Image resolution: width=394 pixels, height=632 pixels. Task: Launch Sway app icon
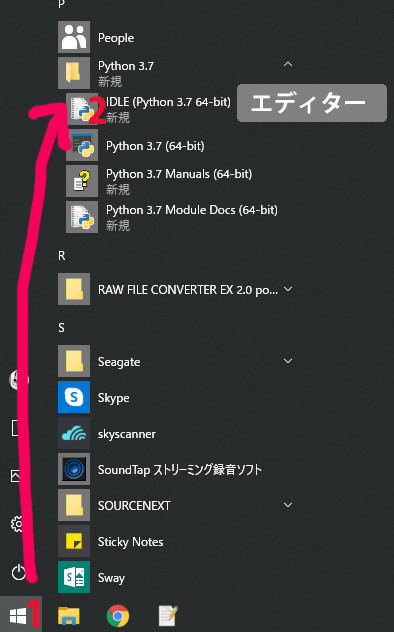[74, 577]
